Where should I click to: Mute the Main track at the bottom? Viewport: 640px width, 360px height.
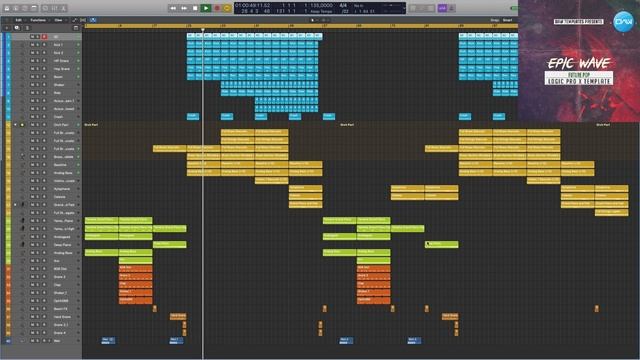[32, 341]
